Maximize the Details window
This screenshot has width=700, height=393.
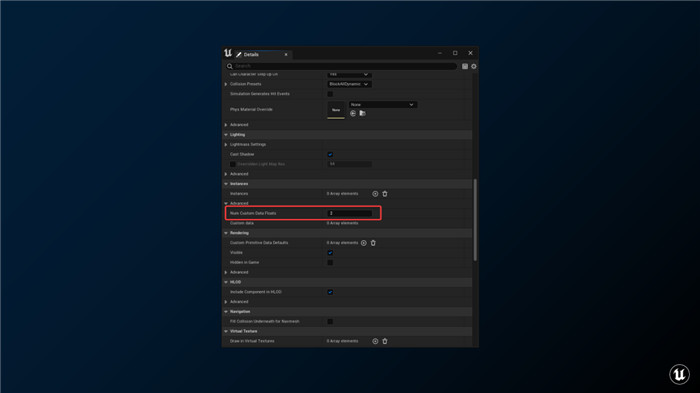[x=455, y=53]
